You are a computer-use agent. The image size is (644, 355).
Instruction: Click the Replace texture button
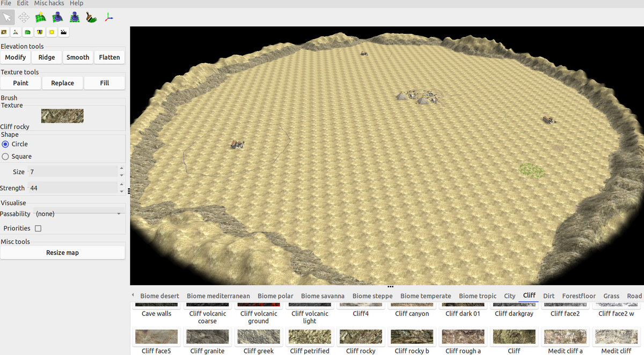tap(63, 83)
